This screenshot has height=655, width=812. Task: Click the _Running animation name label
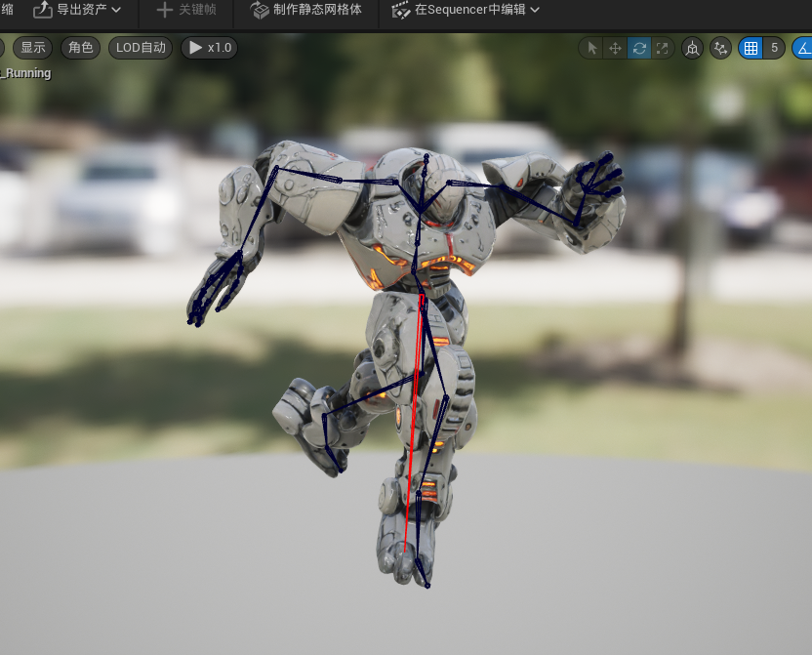[x=26, y=73]
